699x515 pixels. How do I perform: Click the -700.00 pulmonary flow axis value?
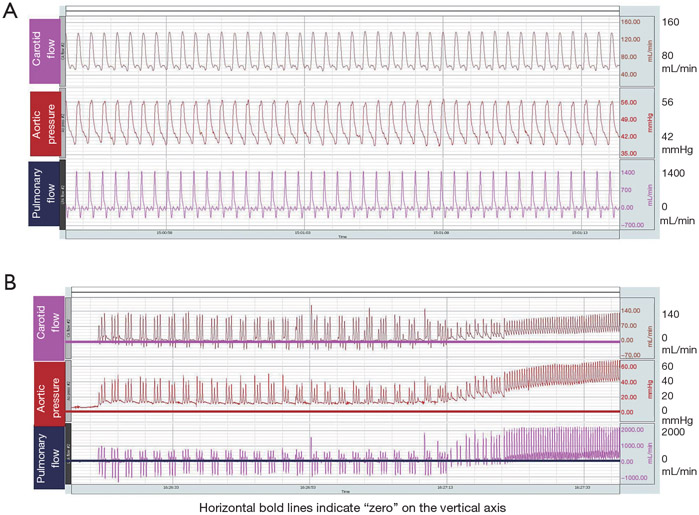[630, 225]
